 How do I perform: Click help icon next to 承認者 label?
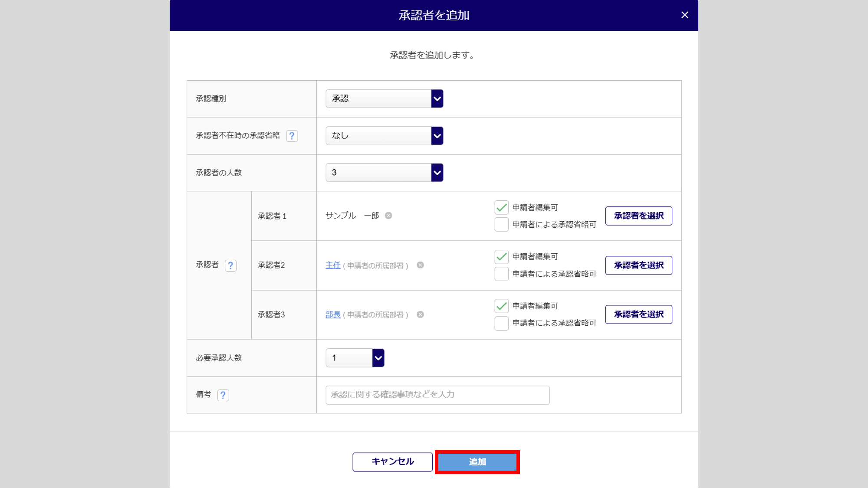[230, 265]
